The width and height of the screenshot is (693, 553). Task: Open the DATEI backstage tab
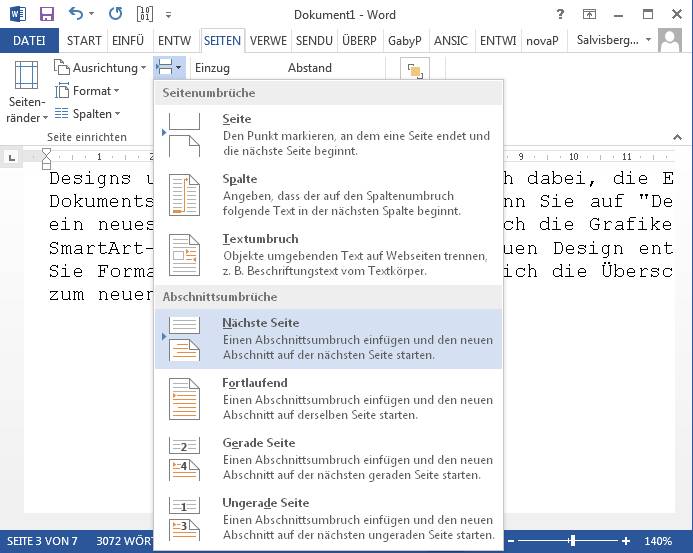pyautogui.click(x=29, y=41)
